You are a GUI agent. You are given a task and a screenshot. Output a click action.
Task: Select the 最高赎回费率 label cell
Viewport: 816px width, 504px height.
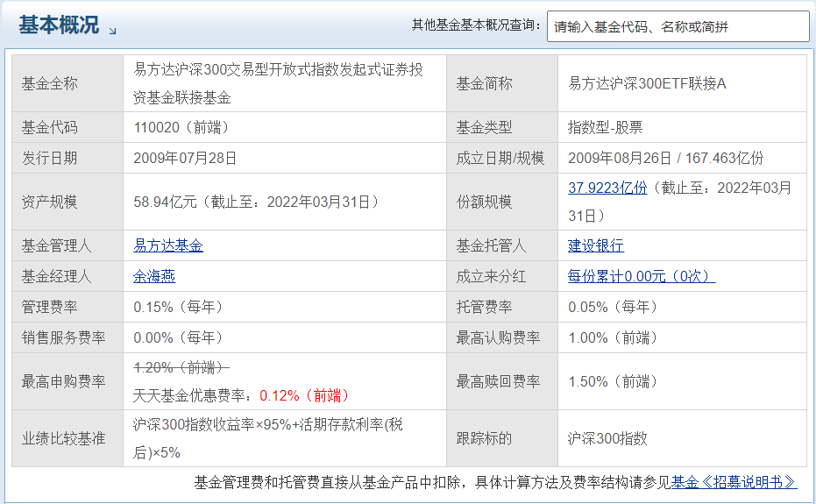tap(502, 381)
